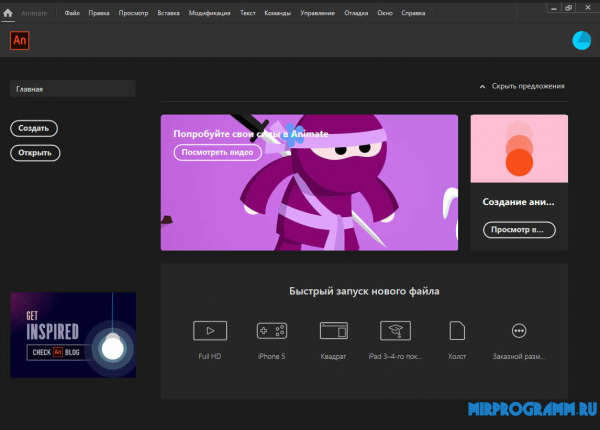The width and height of the screenshot is (600, 430).
Task: Open the Управление menu
Action: [x=317, y=13]
